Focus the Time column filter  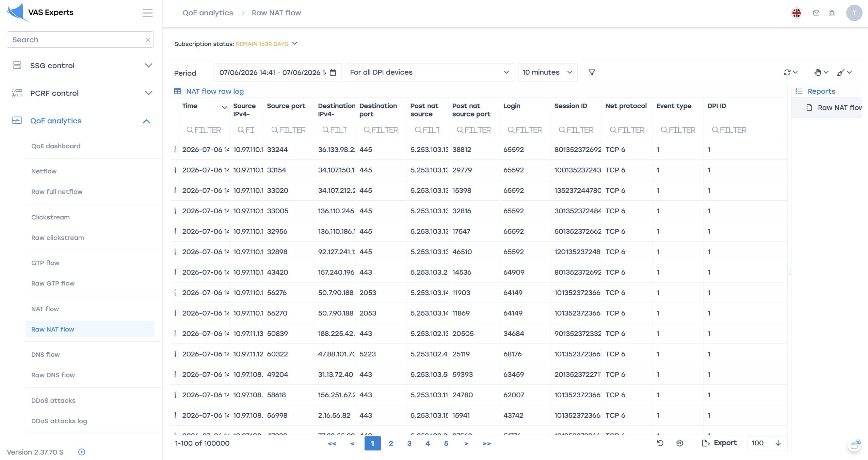tap(204, 130)
